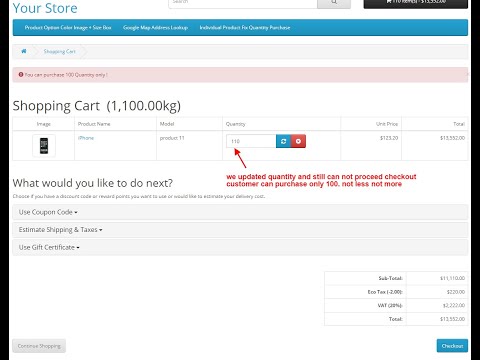Click the Your Store logo title

pos(45,8)
